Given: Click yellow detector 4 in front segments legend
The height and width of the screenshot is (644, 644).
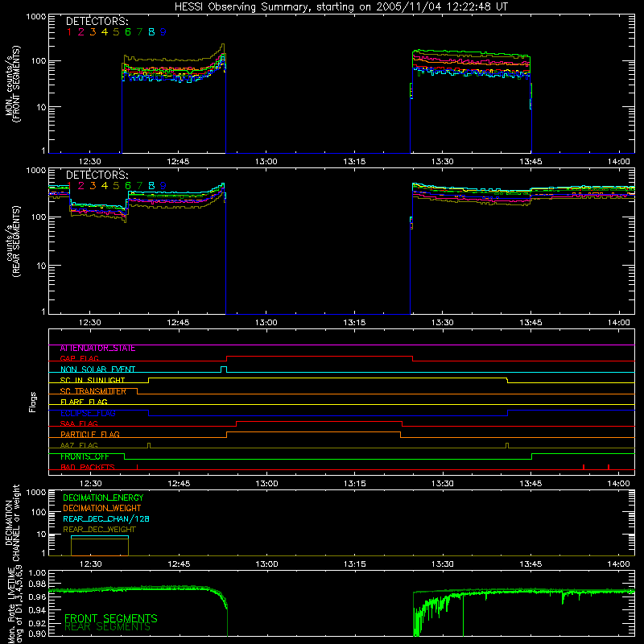Looking at the screenshot, I should tap(105, 32).
